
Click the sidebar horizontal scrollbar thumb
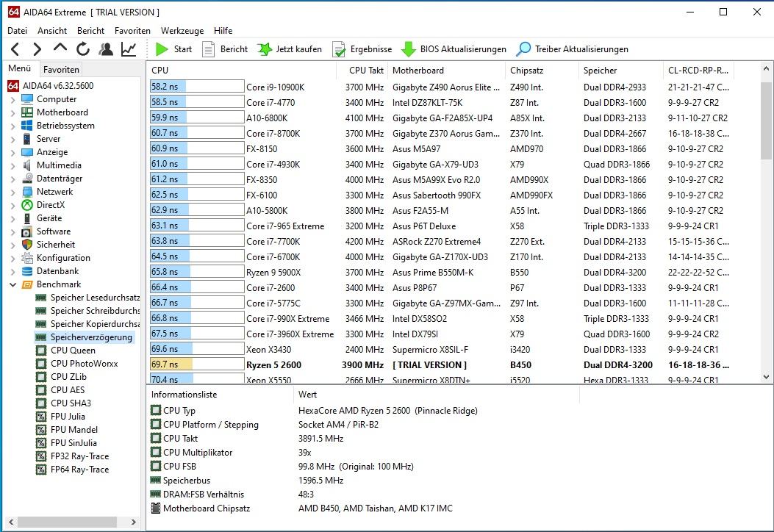pos(67,522)
